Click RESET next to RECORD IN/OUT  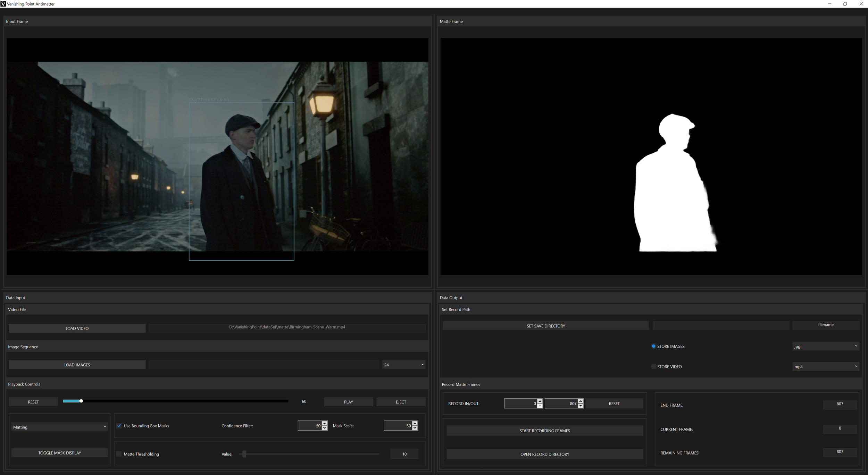(614, 404)
